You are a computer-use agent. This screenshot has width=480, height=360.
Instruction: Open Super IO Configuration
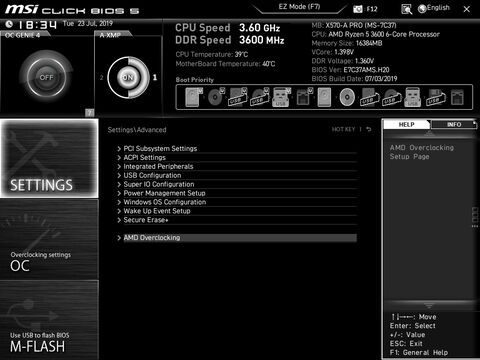[x=236, y=185]
